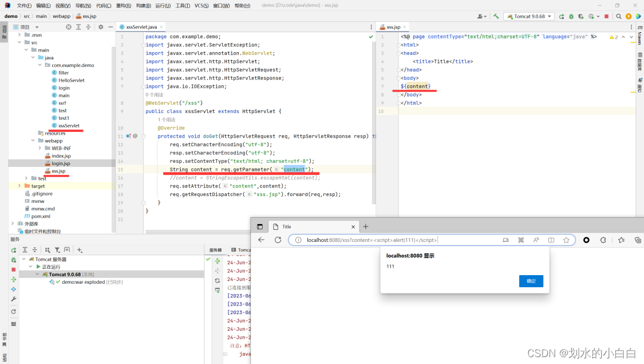Stop the running Tomcat via the red square in the top toolbar
This screenshot has height=364, width=644.
click(x=606, y=17)
